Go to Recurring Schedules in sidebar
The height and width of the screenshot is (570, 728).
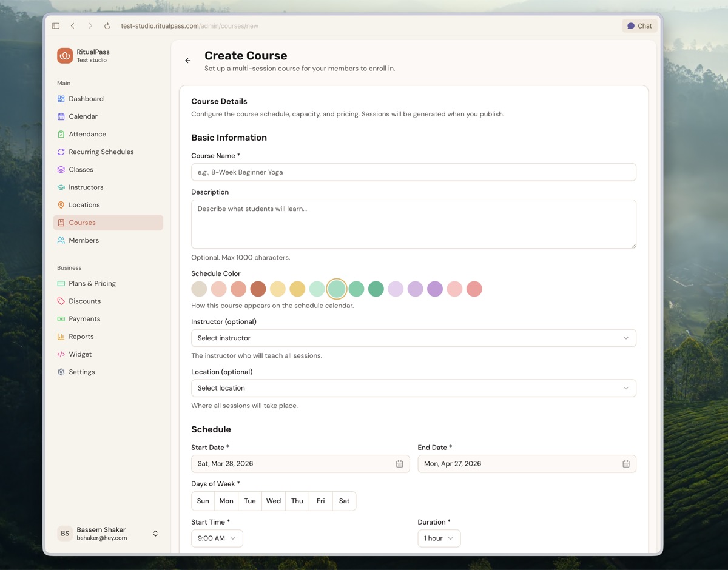108,152
